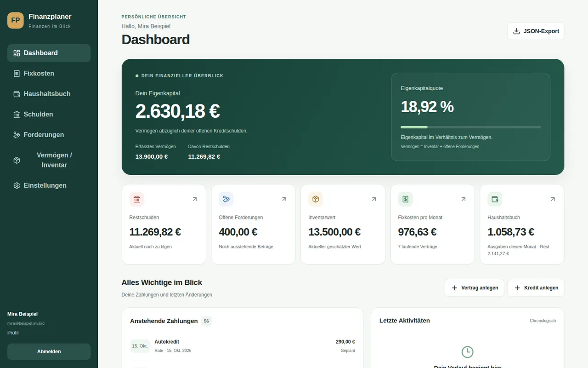This screenshot has height=368, width=588.
Task: Click the Letzte Aktivitäten heading
Action: tap(405, 321)
